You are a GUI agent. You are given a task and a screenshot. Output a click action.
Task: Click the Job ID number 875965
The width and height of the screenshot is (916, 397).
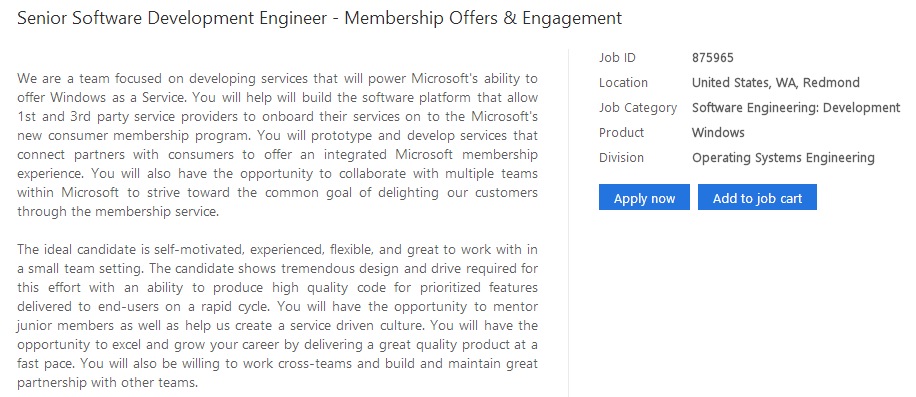pos(713,58)
